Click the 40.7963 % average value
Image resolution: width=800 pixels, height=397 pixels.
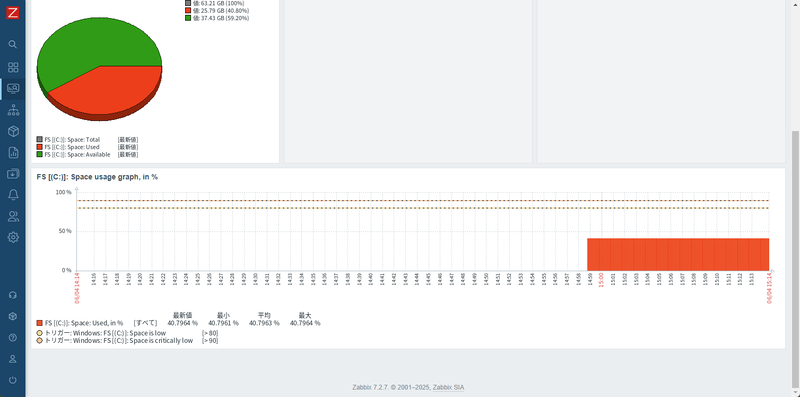(x=264, y=323)
